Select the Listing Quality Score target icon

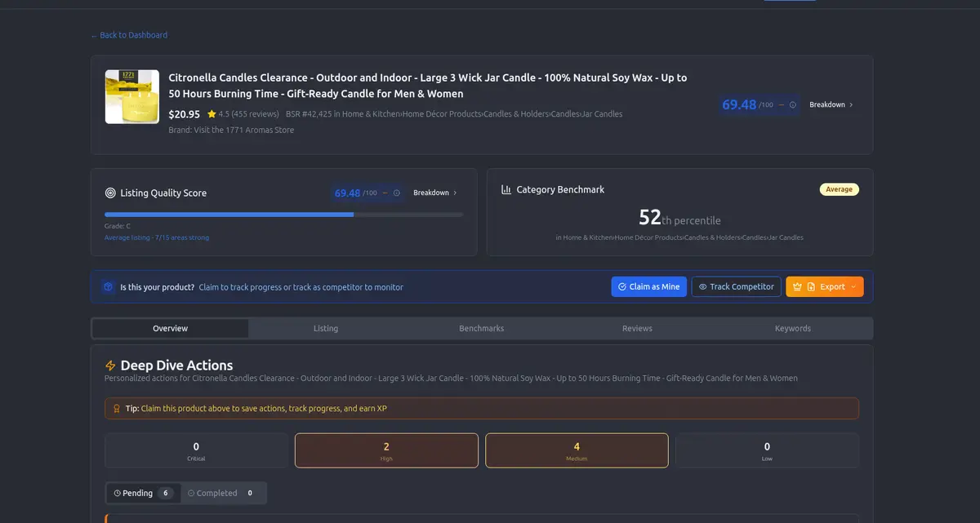click(x=110, y=193)
